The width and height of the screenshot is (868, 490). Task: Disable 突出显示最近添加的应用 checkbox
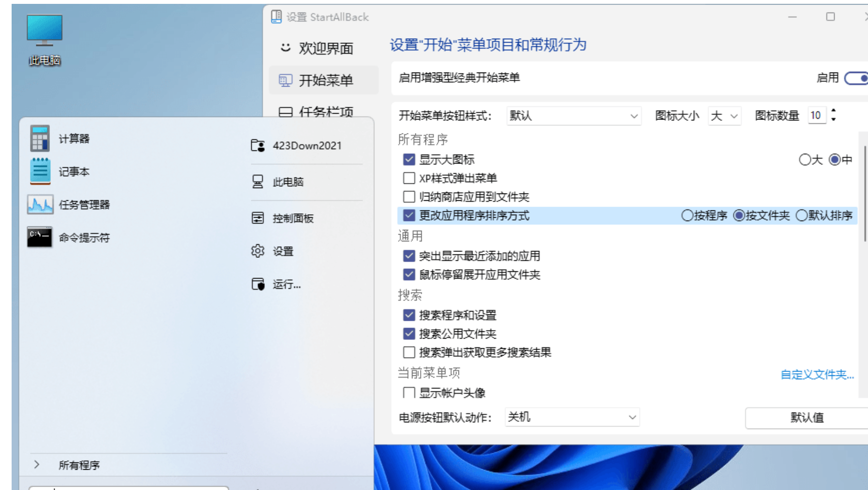tap(409, 256)
